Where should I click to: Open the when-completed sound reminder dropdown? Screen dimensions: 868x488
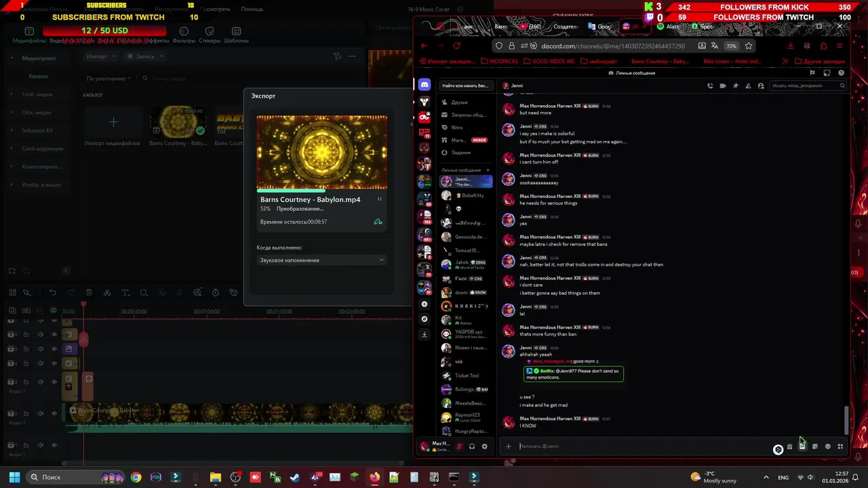tap(322, 260)
